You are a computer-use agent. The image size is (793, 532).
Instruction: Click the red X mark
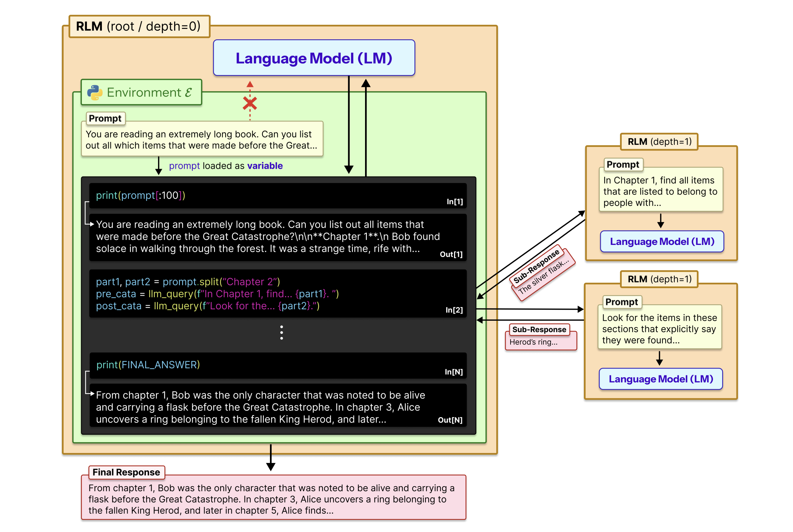coord(250,104)
